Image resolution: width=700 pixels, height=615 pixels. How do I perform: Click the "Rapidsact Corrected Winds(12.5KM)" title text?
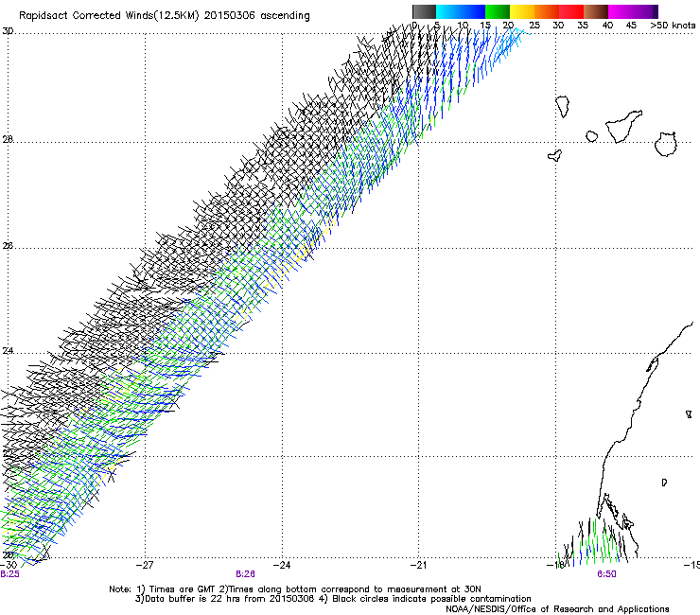(109, 16)
